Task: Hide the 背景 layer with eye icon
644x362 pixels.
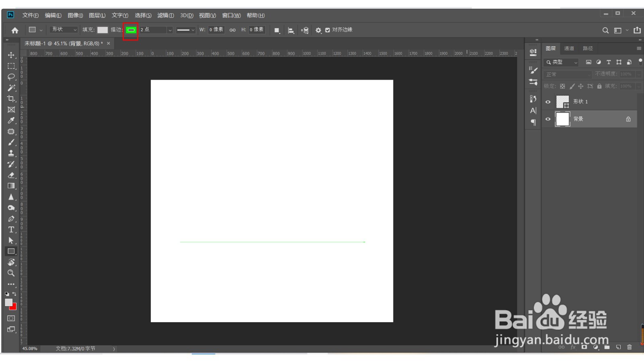Action: coord(548,119)
